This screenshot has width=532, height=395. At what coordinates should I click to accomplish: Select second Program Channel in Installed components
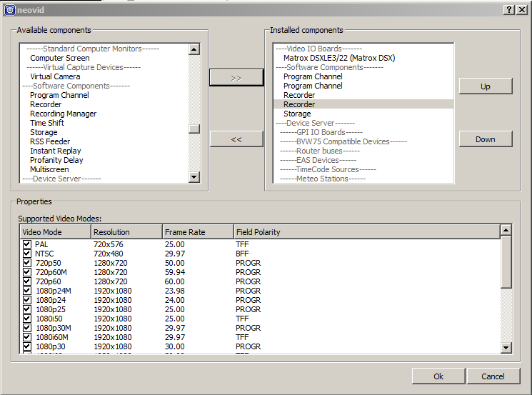pyautogui.click(x=313, y=86)
